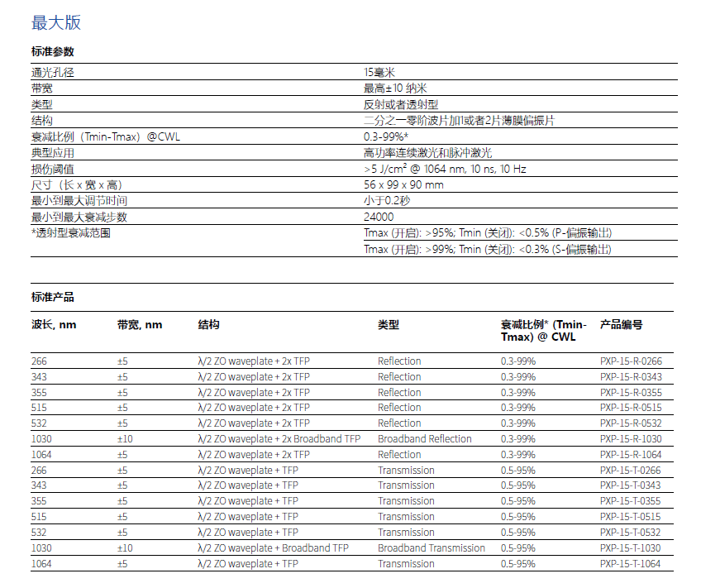Viewport: 701px width, 588px height.
Task: Click the 二分之一零阶波片 structure value
Action: pyautogui.click(x=459, y=121)
